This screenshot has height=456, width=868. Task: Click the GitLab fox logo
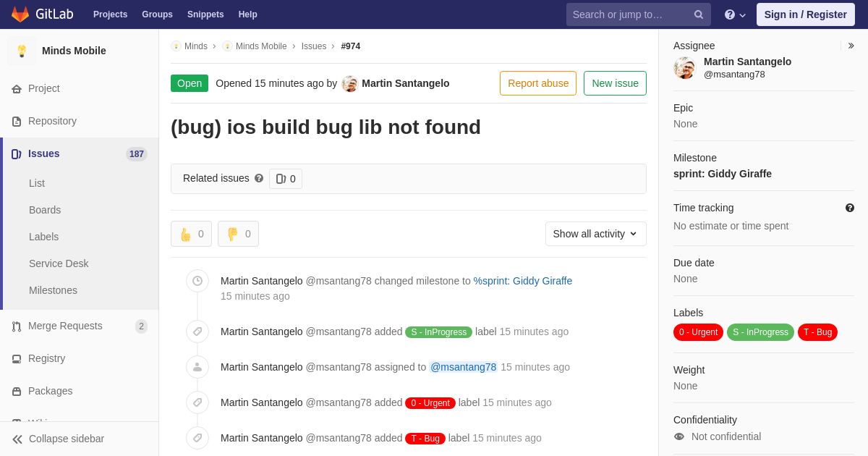click(20, 14)
